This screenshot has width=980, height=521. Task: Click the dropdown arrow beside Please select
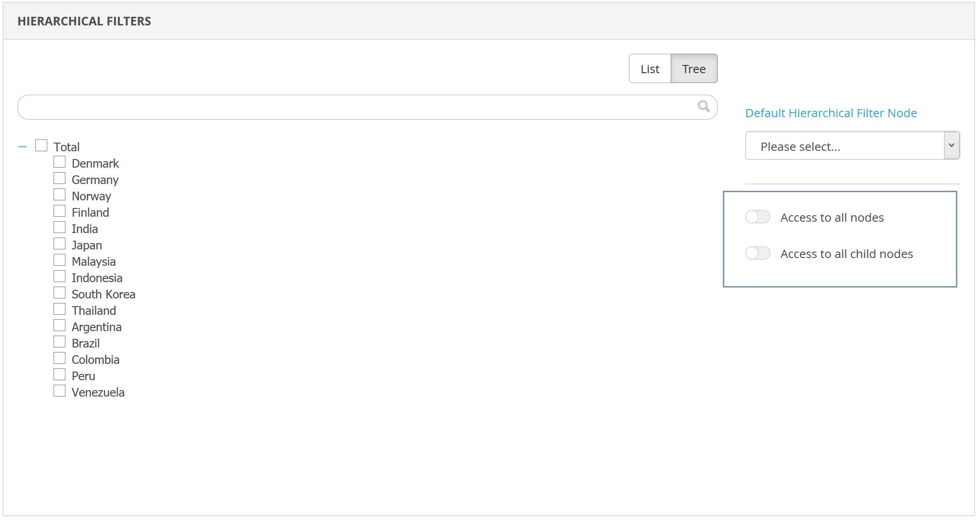click(951, 145)
